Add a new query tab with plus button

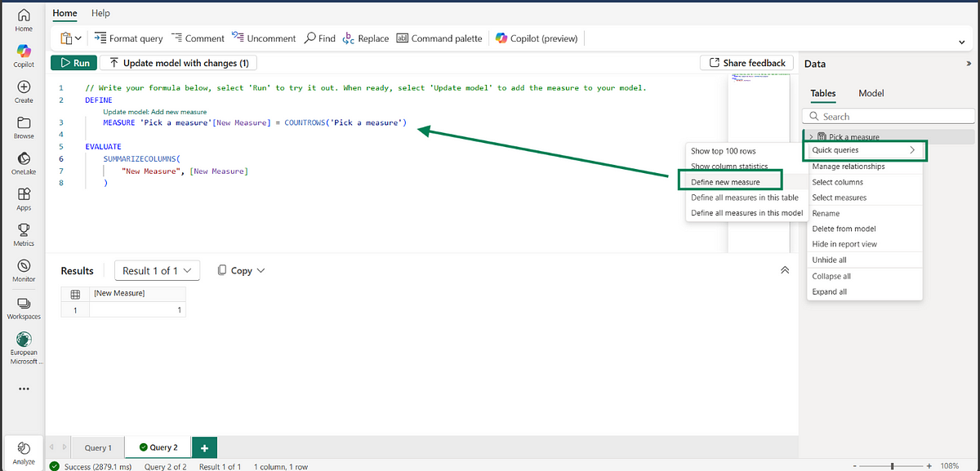click(x=204, y=447)
